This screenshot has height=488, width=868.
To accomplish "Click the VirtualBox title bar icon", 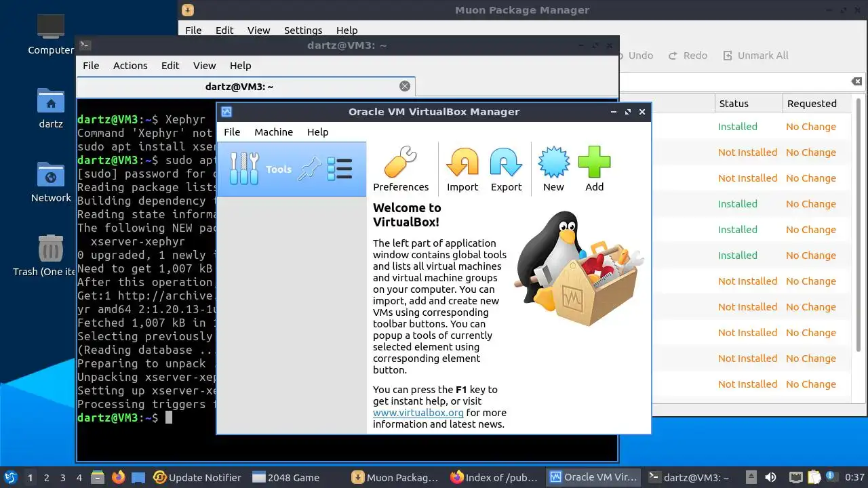I will pos(227,112).
